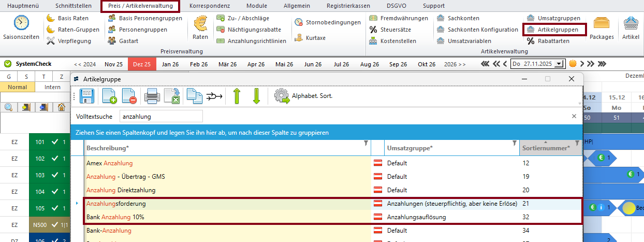Image resolution: width=644 pixels, height=242 pixels.
Task: Jump to Jan 26 in calendar
Action: [170, 64]
